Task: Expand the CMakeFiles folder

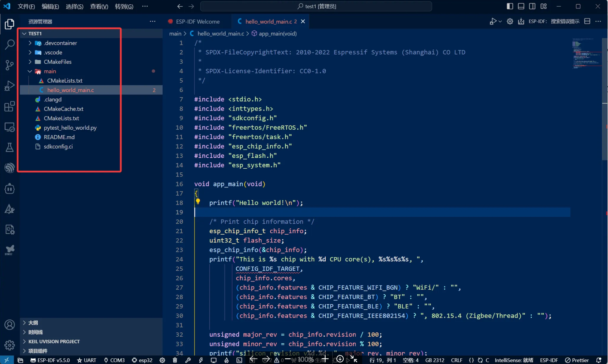Action: (30, 62)
